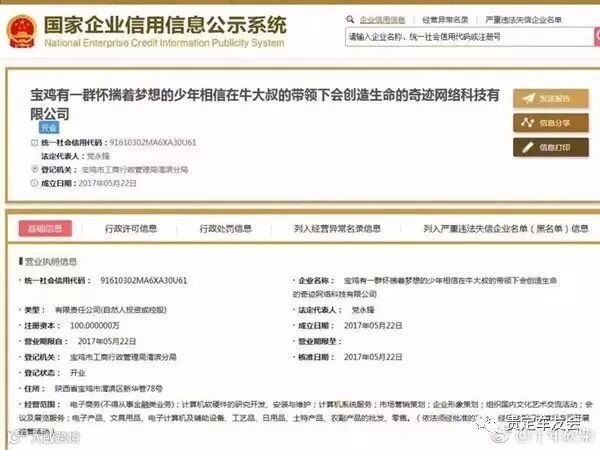
Task: Click the 核准日期 value 2017年05月22日
Action: coord(373,357)
